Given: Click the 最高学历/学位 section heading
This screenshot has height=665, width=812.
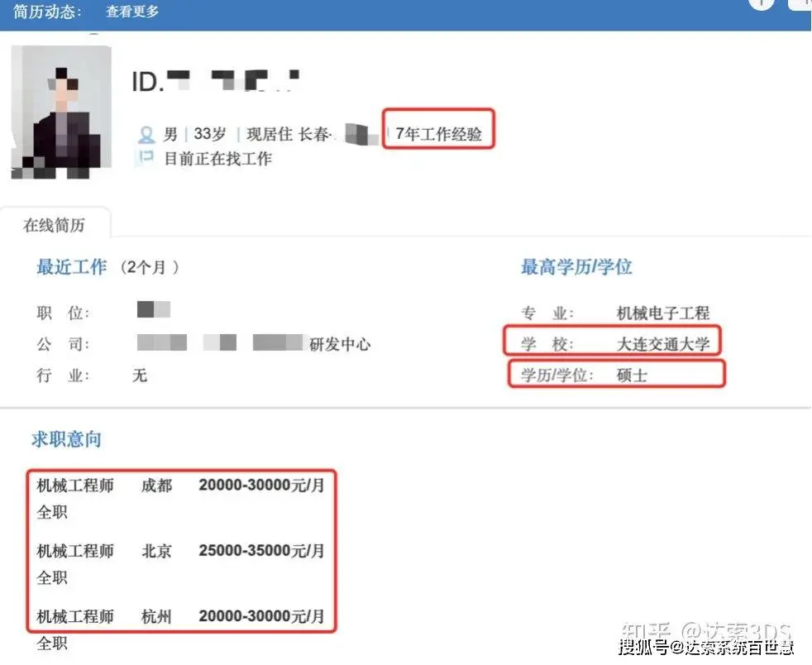Looking at the screenshot, I should pos(576,267).
